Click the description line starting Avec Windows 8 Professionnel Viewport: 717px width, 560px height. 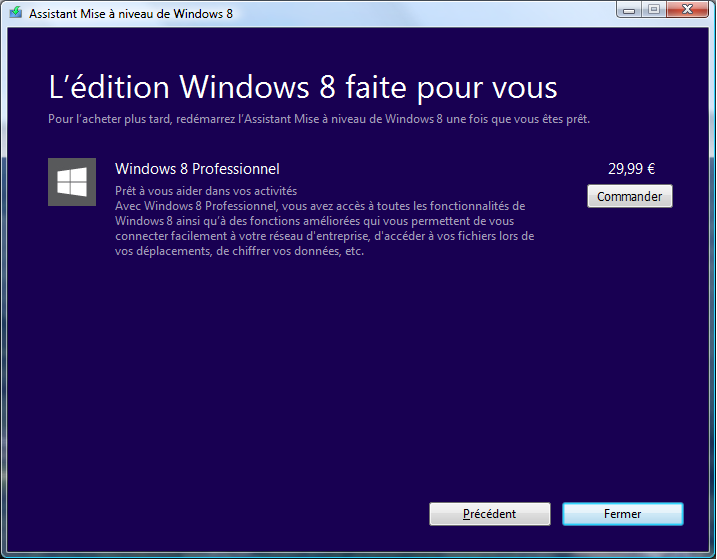coord(320,206)
